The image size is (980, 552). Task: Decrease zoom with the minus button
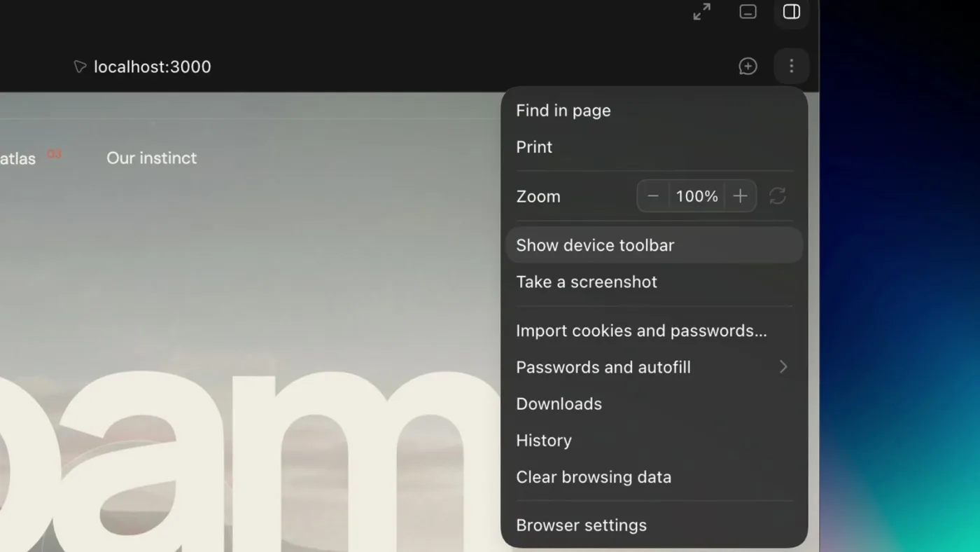(x=653, y=196)
